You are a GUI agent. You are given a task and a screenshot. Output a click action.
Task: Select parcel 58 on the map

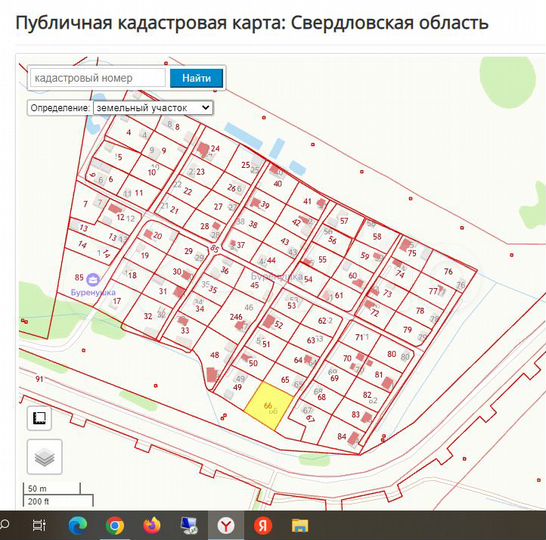(377, 236)
